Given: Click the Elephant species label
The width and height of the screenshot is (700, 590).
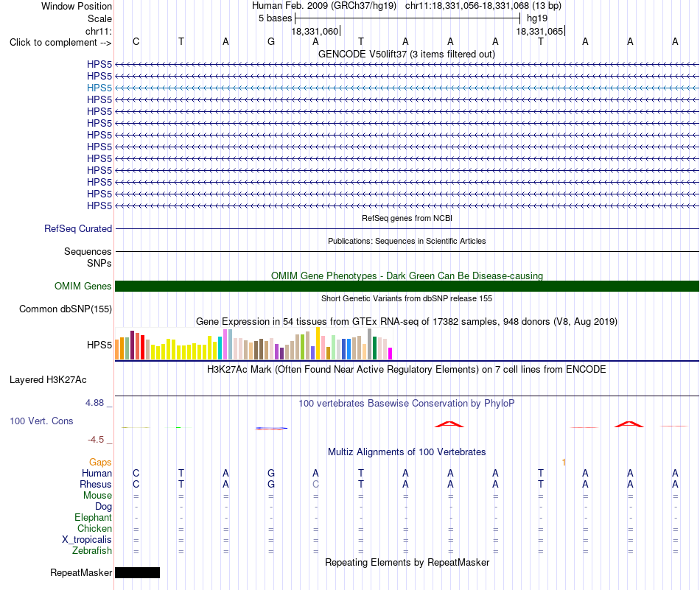Looking at the screenshot, I should pos(93,517).
